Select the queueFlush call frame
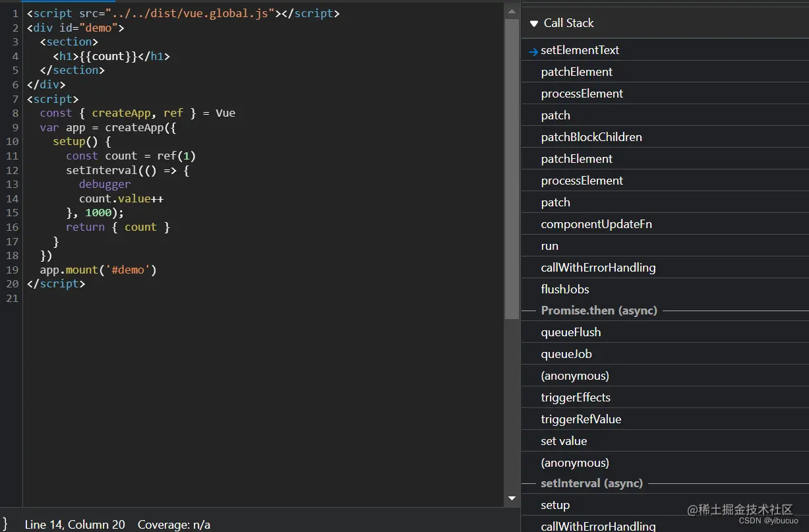Image resolution: width=809 pixels, height=532 pixels. pyautogui.click(x=665, y=332)
